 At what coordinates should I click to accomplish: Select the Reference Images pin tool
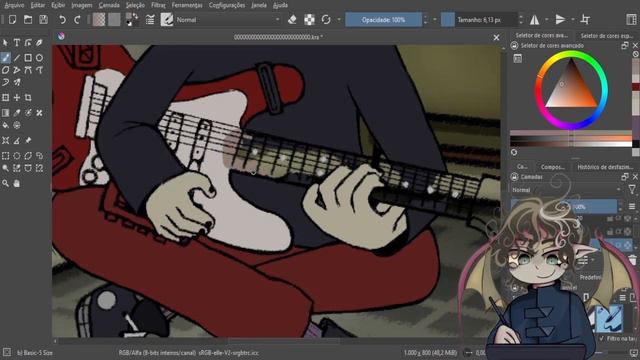[x=28, y=140]
